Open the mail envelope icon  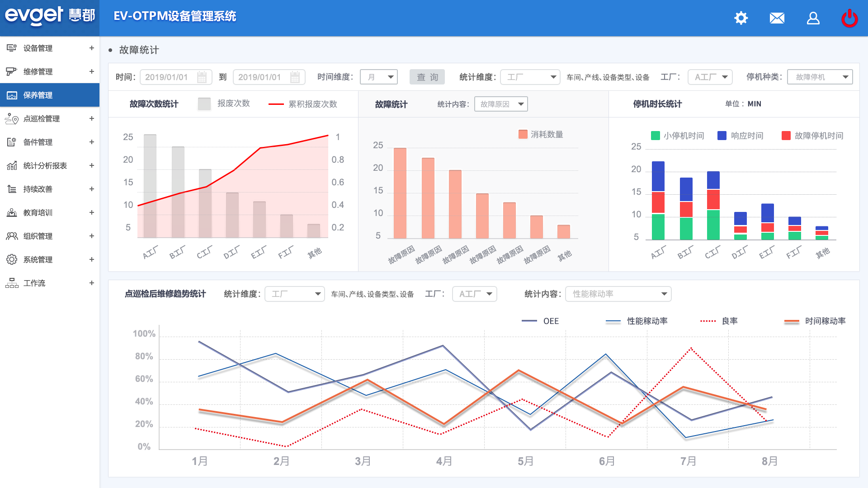777,18
